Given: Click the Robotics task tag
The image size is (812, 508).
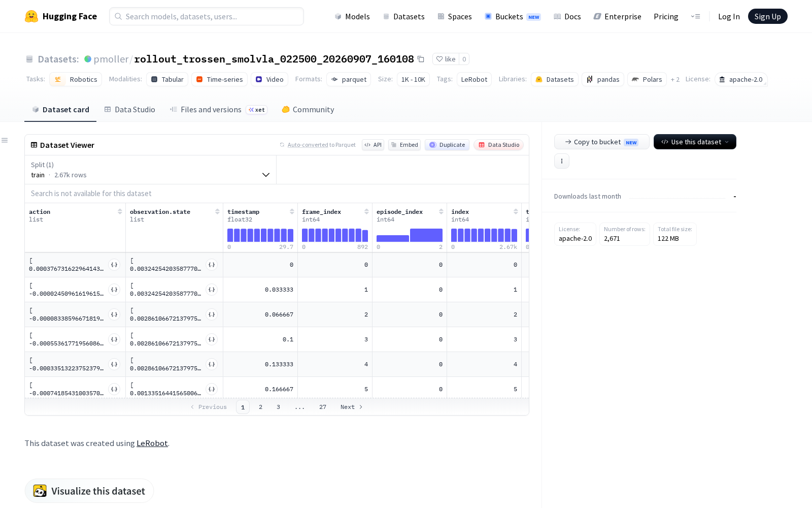Looking at the screenshot, I should tap(76, 79).
